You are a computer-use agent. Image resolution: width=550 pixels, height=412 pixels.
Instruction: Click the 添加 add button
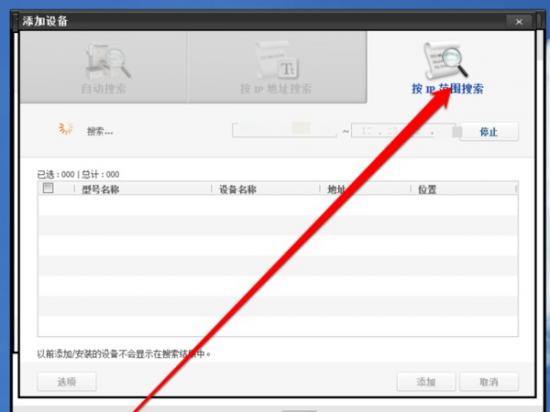coord(426,381)
